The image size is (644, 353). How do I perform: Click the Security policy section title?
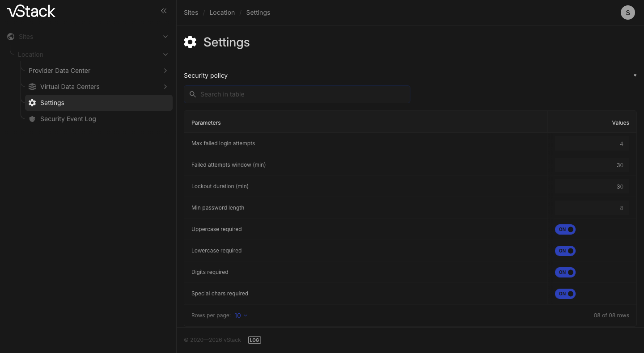pos(206,76)
